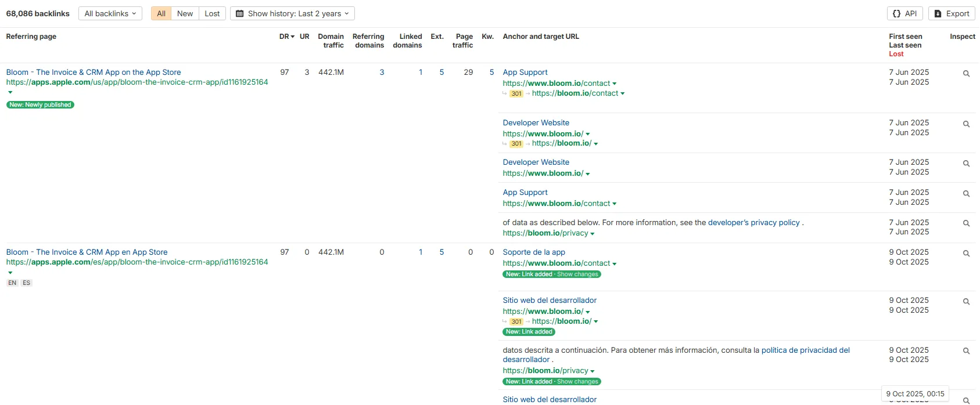Open Bloom App on the App Store link
The height and width of the screenshot is (405, 980).
pos(94,73)
